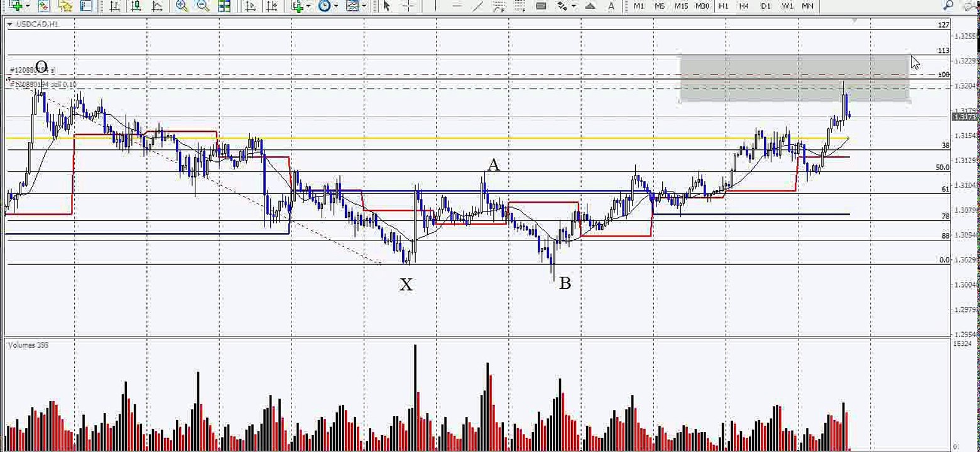Click the 'X' label on the chart

[406, 285]
